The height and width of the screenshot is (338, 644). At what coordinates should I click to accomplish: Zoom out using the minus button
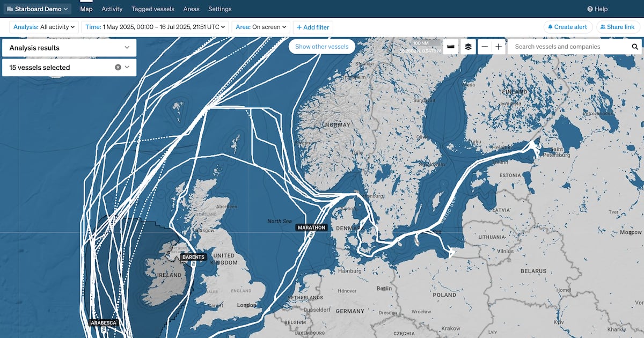(x=485, y=47)
